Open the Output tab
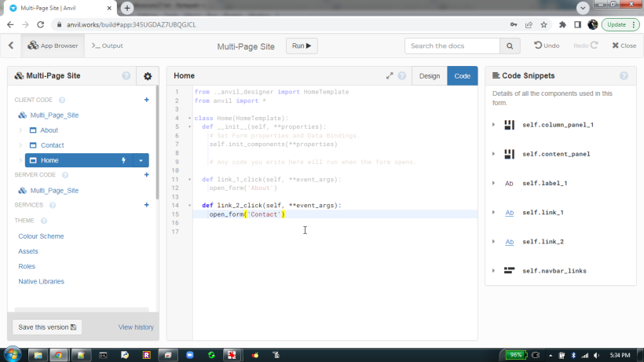 click(108, 46)
